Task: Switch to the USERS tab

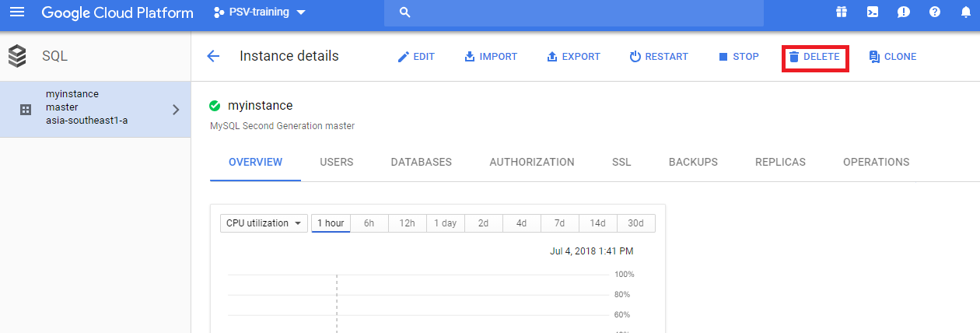Action: 337,163
